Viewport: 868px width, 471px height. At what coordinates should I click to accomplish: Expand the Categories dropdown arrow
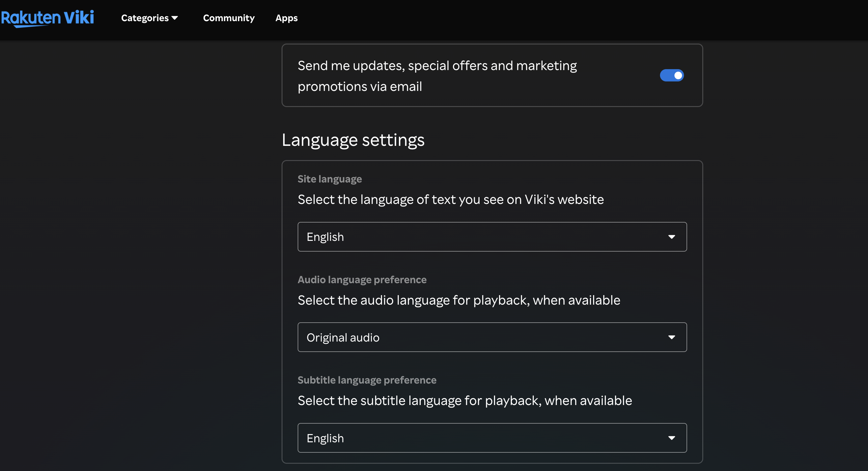(x=175, y=18)
